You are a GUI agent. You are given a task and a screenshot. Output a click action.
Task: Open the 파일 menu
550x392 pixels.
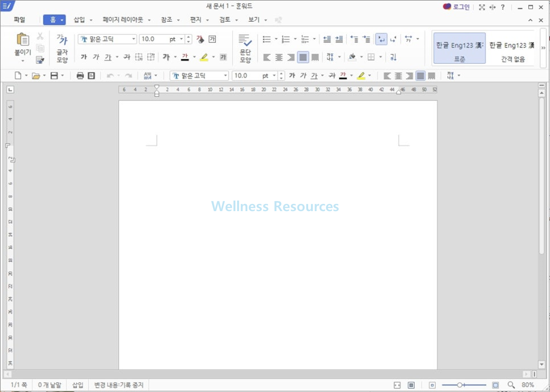(x=19, y=20)
